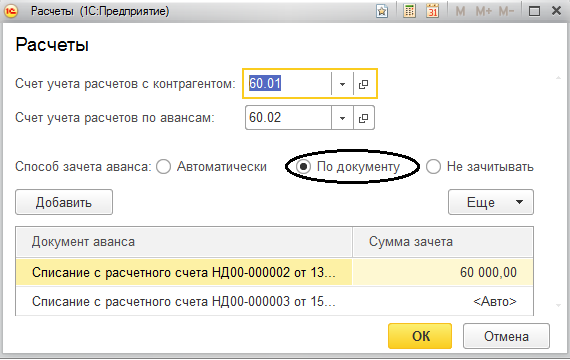This screenshot has width=570, height=360.
Task: Maximize the Расчеты window
Action: tap(534, 11)
